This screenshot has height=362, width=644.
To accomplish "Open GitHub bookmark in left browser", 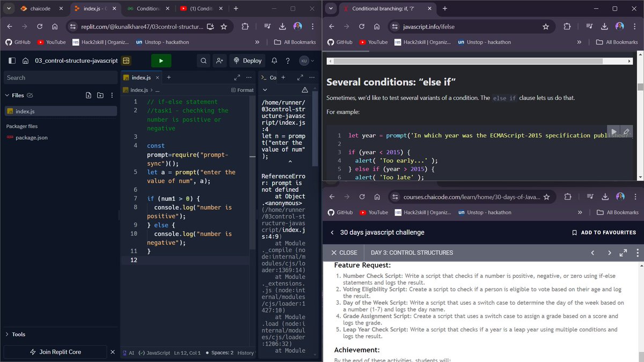I will 18,42.
